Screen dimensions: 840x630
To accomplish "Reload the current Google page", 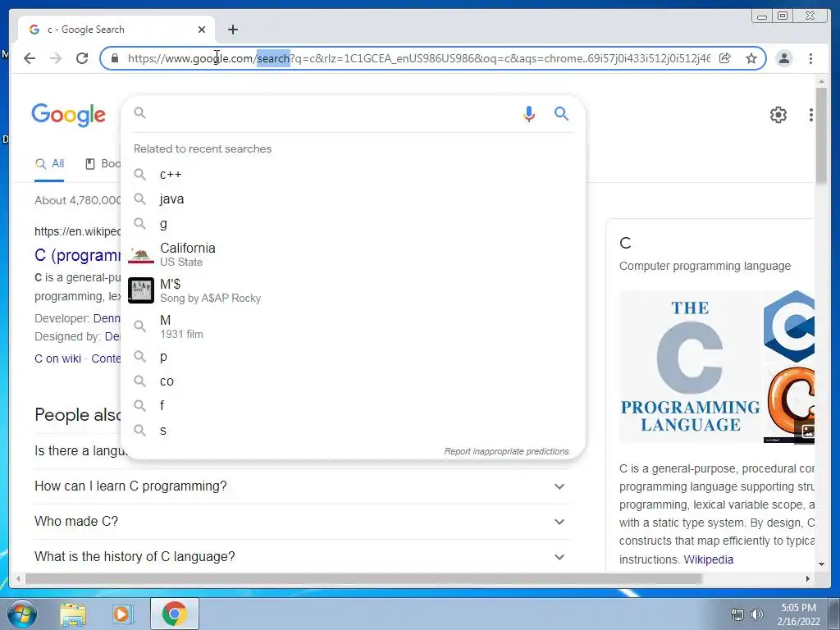I will (x=82, y=58).
